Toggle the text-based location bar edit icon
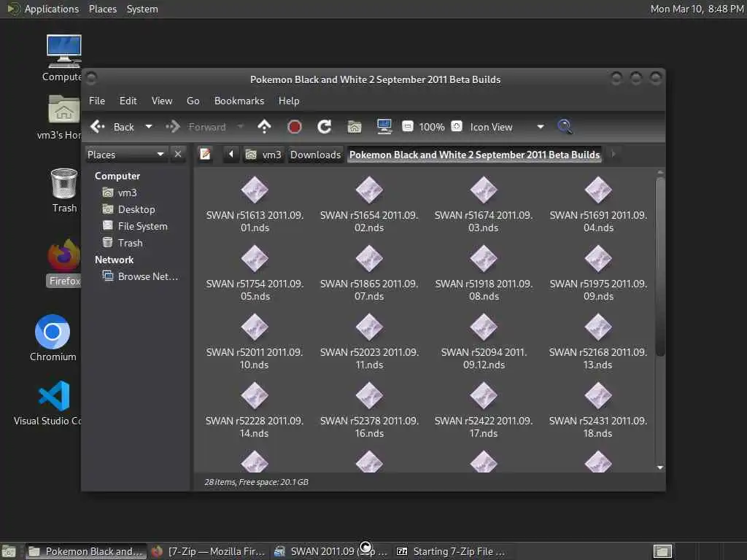Viewport: 747px width, 560px height. coord(205,155)
